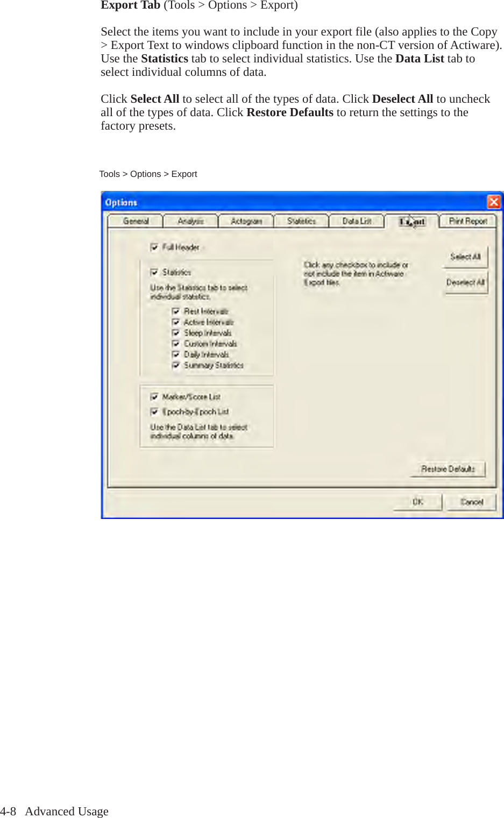Click the Select All button
Viewport: 504px width, 818px height.
tap(465, 257)
